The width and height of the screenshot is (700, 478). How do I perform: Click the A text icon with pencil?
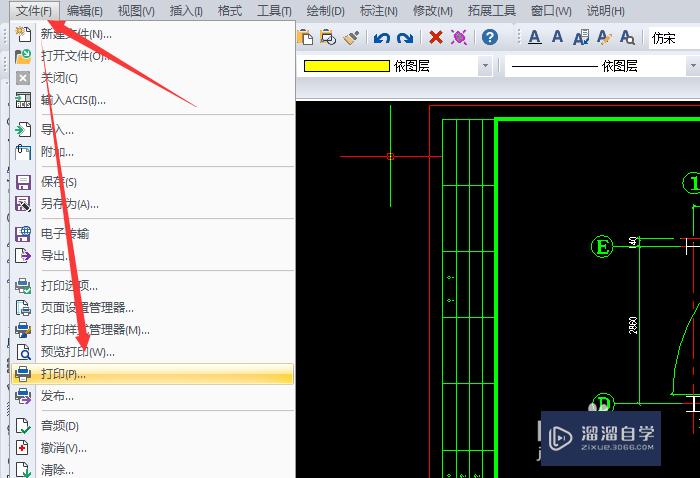[604, 37]
